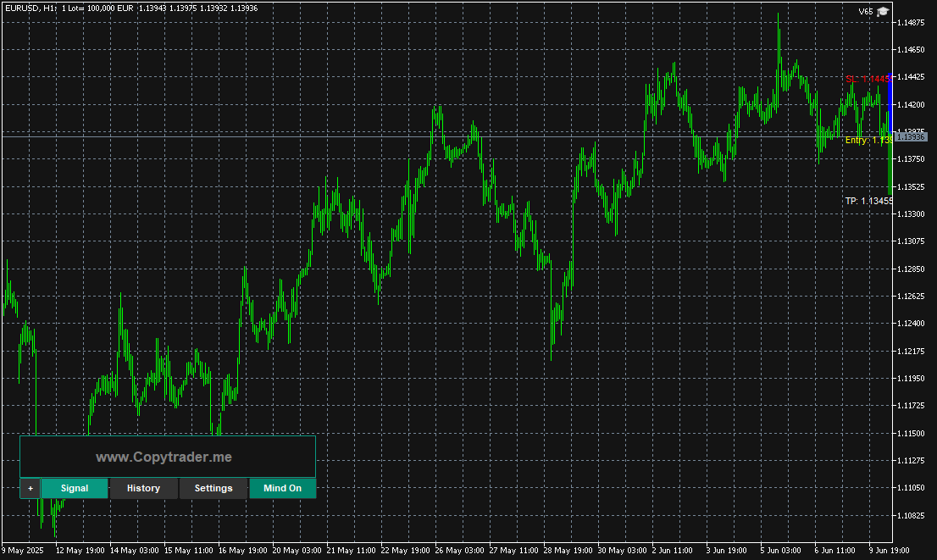Click the 9 Jun 19:00 time label
Image resolution: width=937 pixels, height=560 pixels.
point(889,551)
